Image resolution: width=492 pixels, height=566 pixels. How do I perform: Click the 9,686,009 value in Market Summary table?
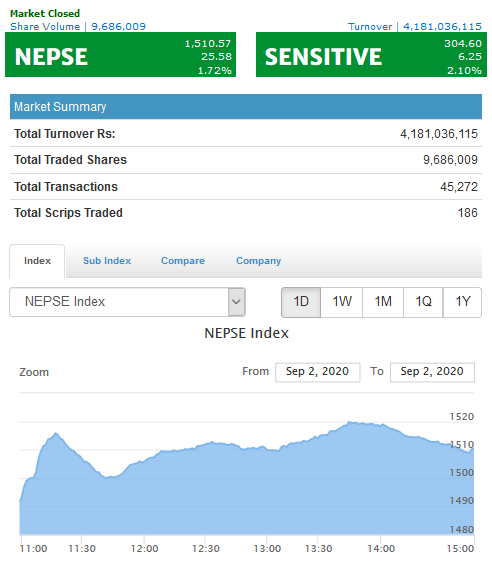pyautogui.click(x=450, y=160)
